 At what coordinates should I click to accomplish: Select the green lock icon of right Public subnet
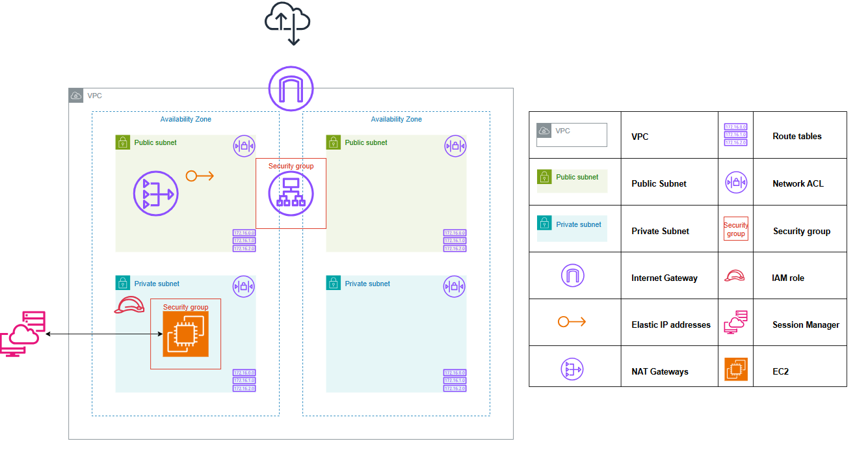click(x=334, y=142)
